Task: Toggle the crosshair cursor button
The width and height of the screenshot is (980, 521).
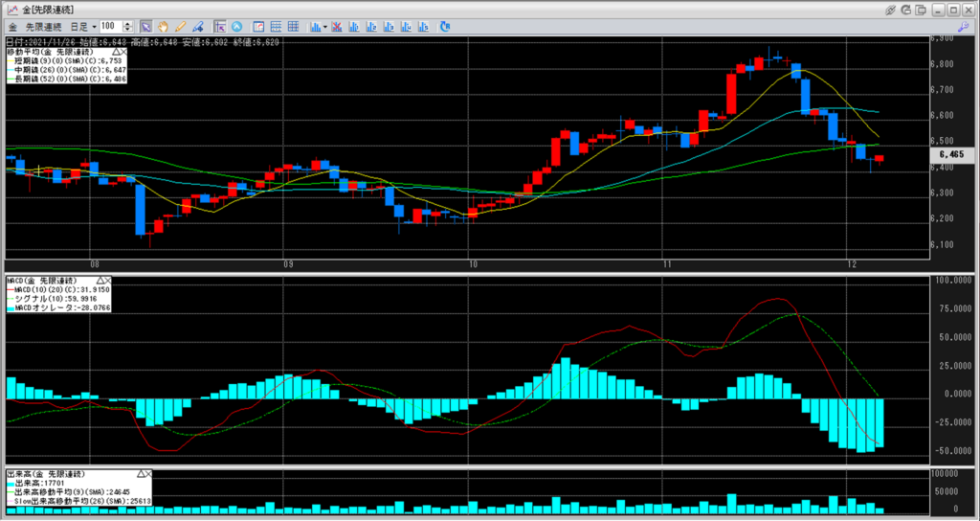Action: point(220,26)
